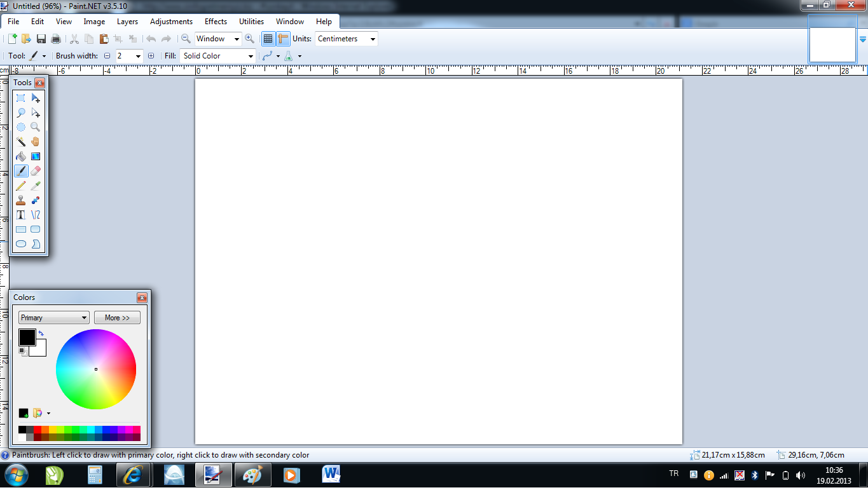Swap primary and secondary colors
The width and height of the screenshot is (868, 490).
pos(41,333)
